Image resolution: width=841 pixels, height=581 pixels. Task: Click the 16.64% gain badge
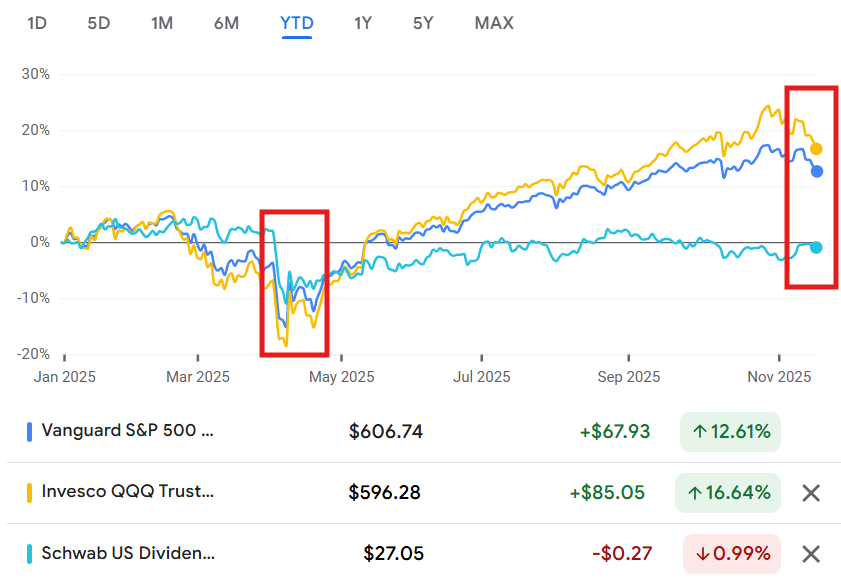(729, 492)
